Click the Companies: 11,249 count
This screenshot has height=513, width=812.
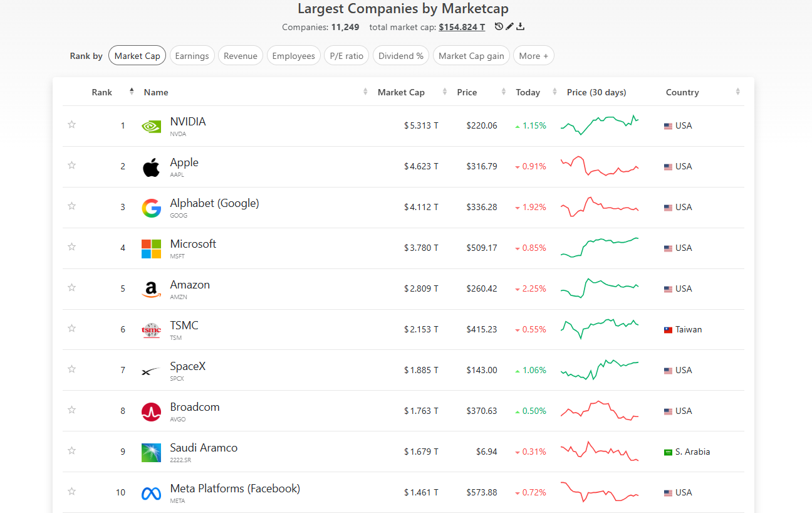coord(320,27)
